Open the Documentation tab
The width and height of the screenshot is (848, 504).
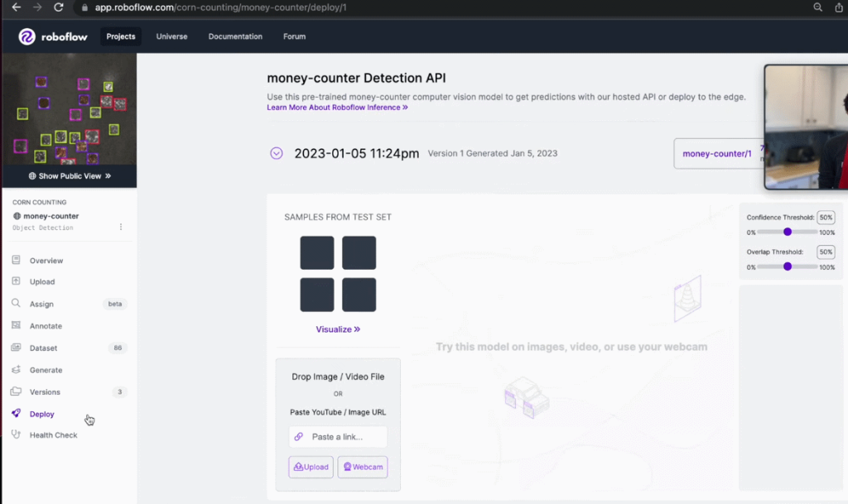click(235, 36)
